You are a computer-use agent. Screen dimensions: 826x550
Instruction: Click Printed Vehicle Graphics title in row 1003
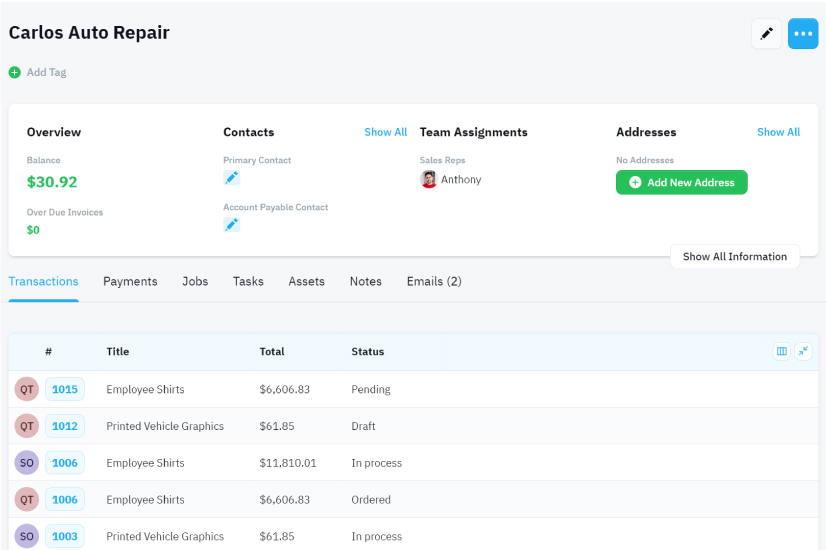[165, 536]
